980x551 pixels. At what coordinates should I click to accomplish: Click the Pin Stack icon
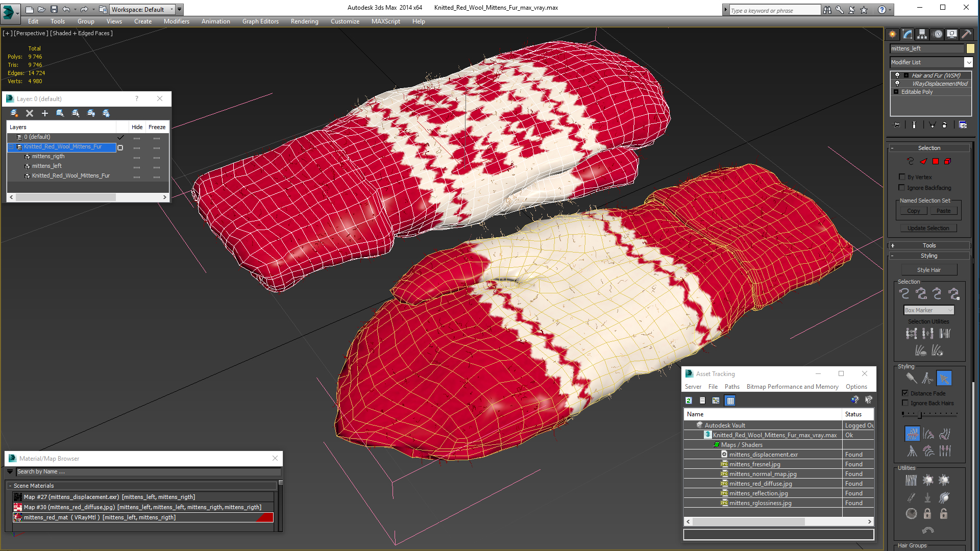coord(897,125)
